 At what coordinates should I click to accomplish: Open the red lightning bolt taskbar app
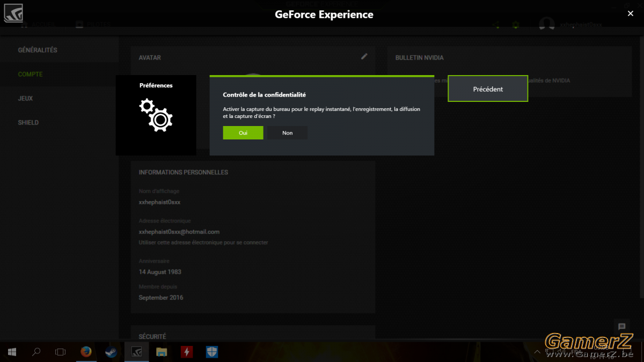click(x=187, y=352)
